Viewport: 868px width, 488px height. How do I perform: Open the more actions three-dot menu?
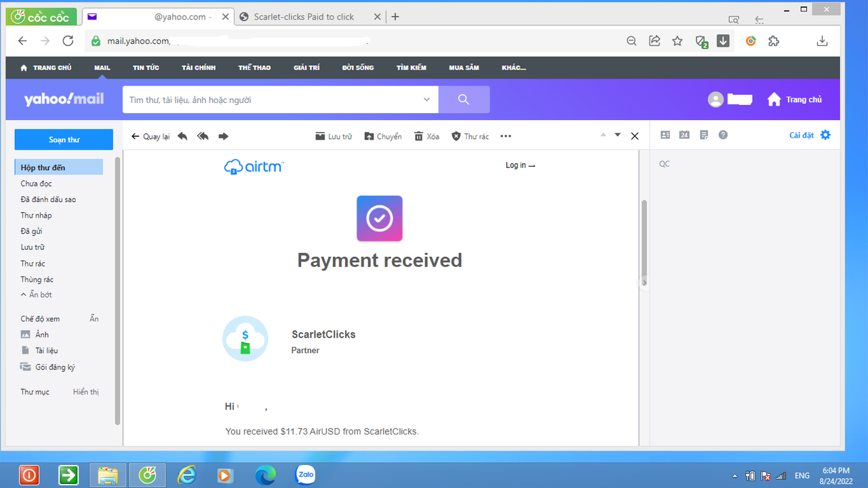pyautogui.click(x=505, y=136)
